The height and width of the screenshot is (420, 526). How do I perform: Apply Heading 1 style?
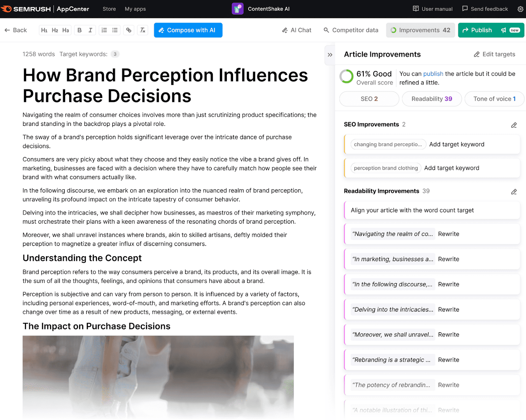(x=45, y=30)
